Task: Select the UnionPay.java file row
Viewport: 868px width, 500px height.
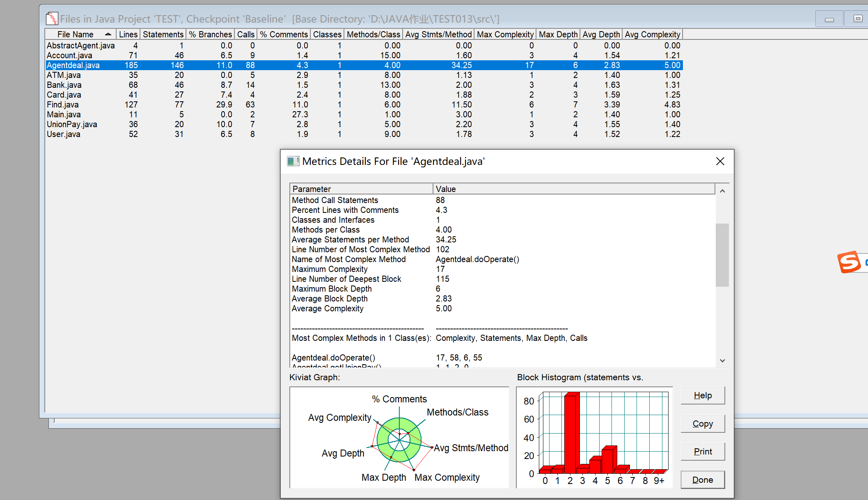Action: pyautogui.click(x=72, y=124)
